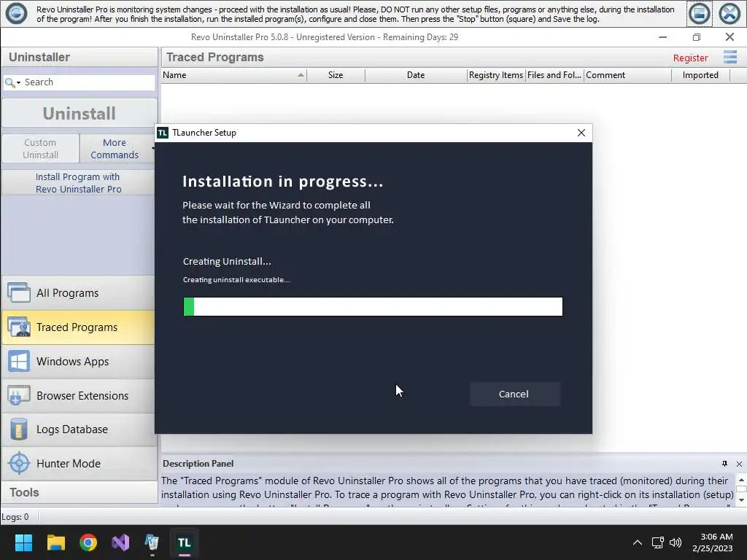
Task: Sort by the Date column header
Action: click(416, 75)
